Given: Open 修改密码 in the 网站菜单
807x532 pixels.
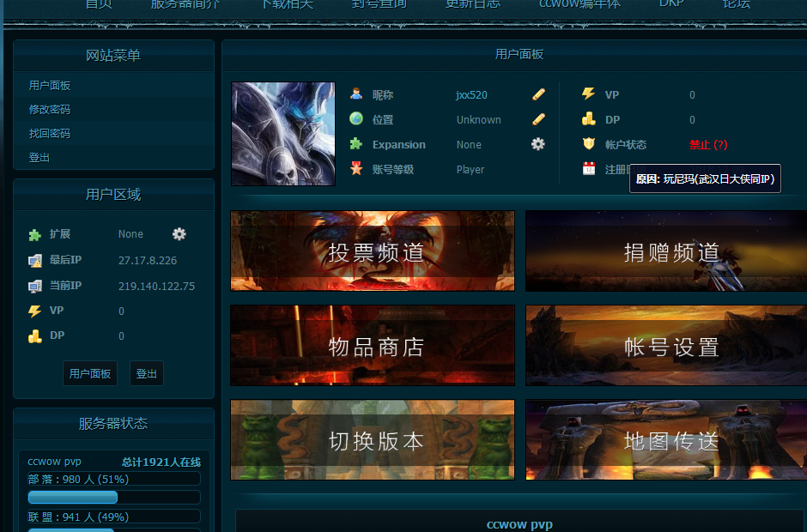Looking at the screenshot, I should point(50,110).
